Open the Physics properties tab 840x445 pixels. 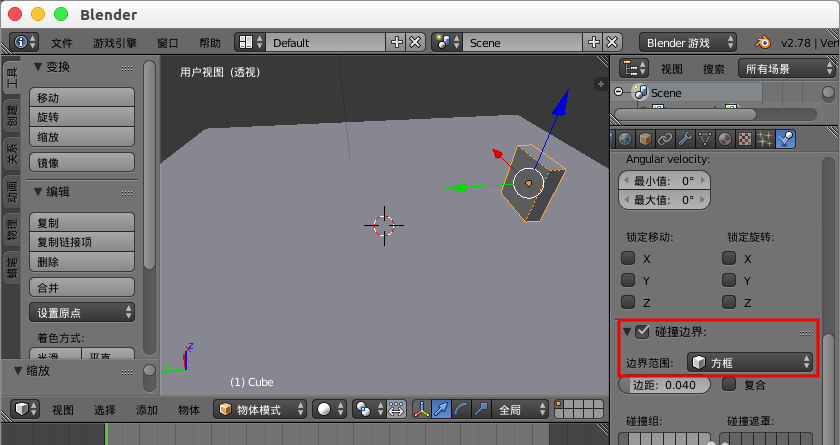(785, 139)
